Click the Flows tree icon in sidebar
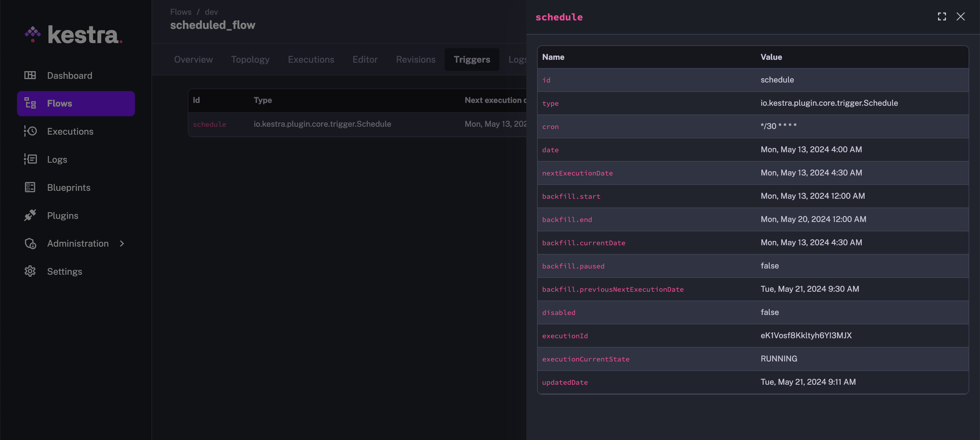This screenshot has height=440, width=980. tap(30, 103)
